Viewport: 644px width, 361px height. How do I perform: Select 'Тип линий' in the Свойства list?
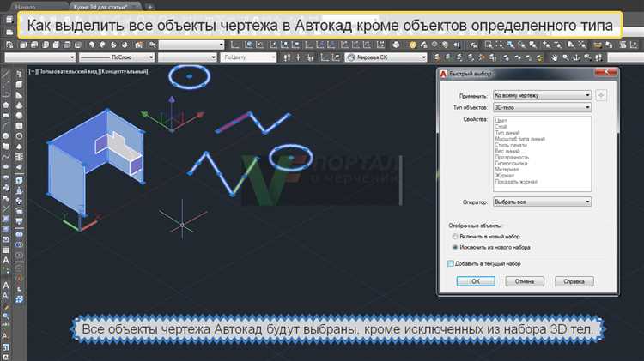pos(507,133)
